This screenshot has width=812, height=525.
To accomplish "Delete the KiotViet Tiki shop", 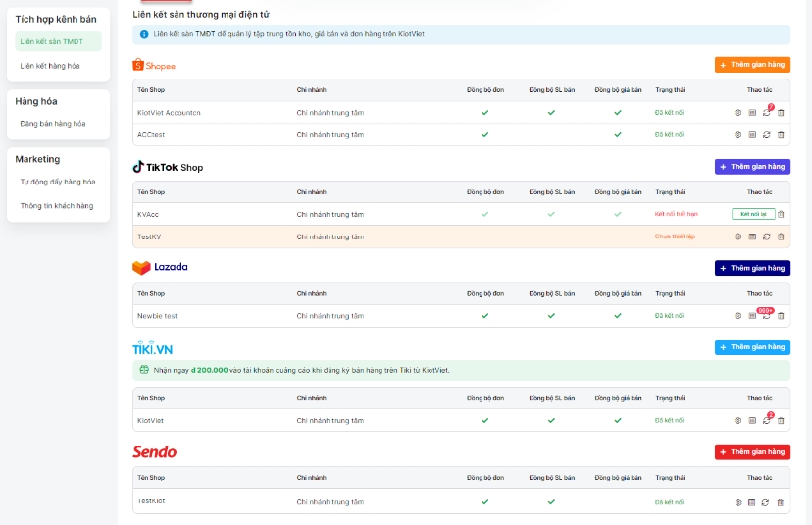I will (x=781, y=420).
